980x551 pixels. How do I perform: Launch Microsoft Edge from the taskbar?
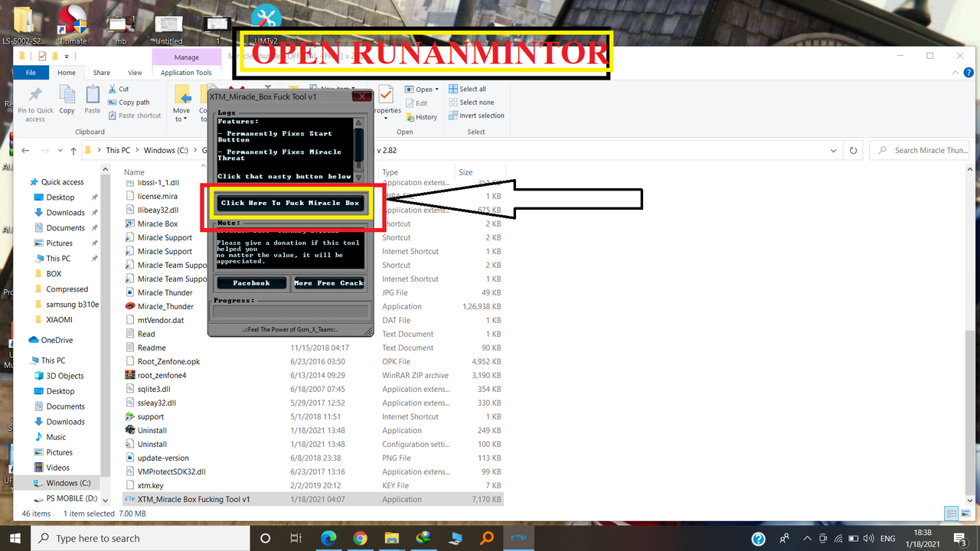328,538
